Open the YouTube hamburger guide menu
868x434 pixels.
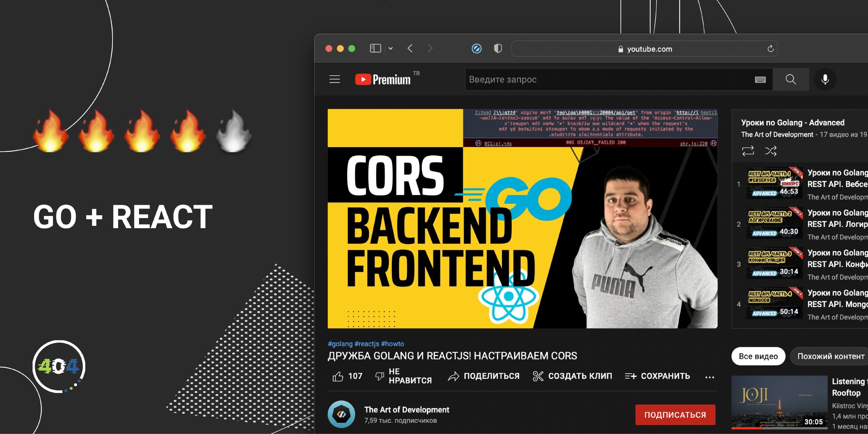click(334, 79)
